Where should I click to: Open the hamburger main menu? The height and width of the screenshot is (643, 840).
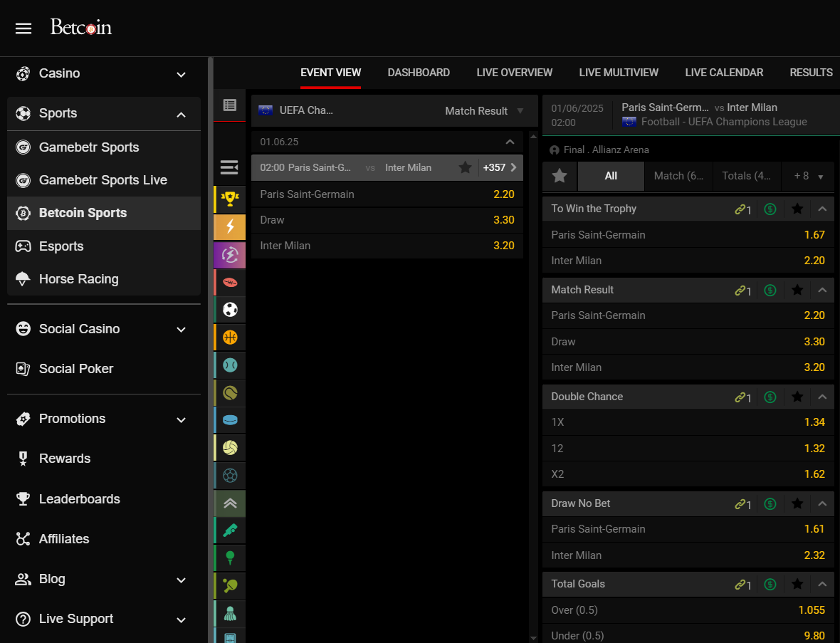pos(23,28)
